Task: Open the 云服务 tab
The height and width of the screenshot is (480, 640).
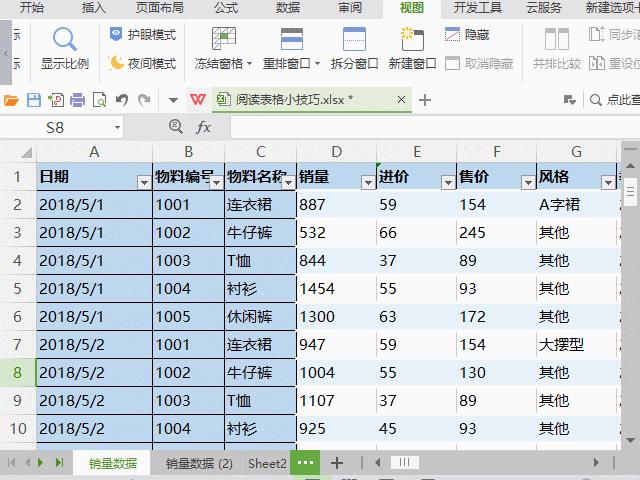Action: pyautogui.click(x=544, y=7)
